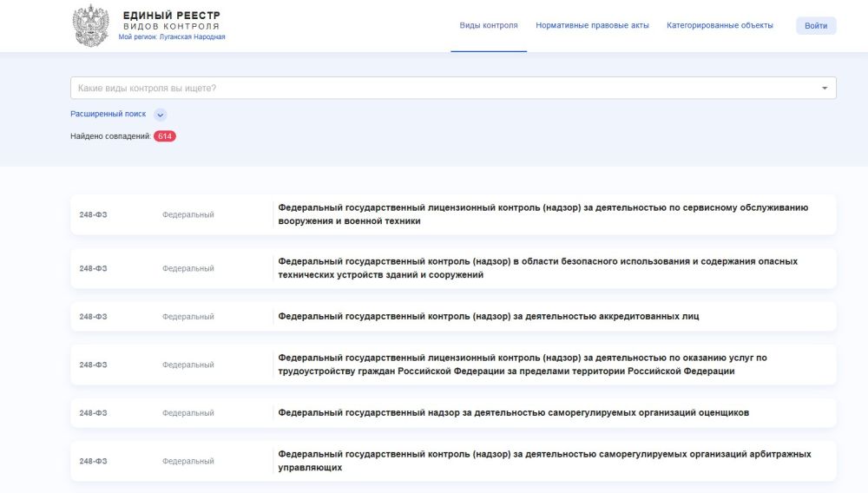Click the 614 results count badge
This screenshot has height=493, width=868.
pyautogui.click(x=165, y=136)
